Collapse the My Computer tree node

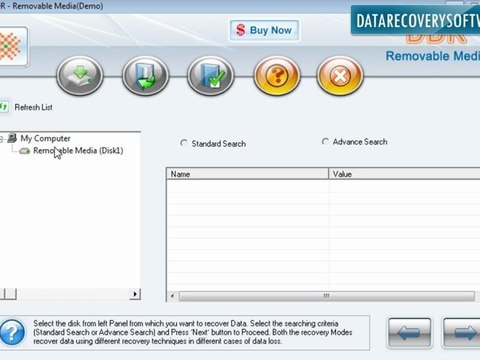tap(2, 139)
